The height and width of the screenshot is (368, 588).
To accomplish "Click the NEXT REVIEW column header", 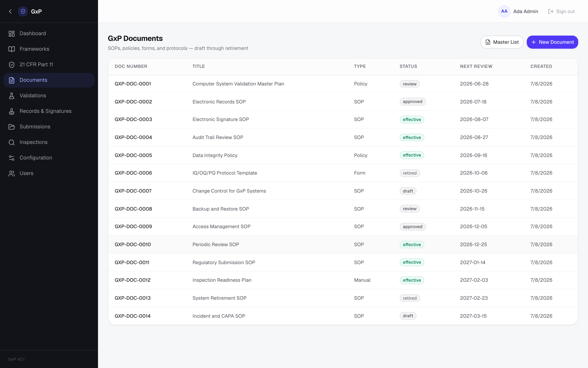I will point(476,66).
